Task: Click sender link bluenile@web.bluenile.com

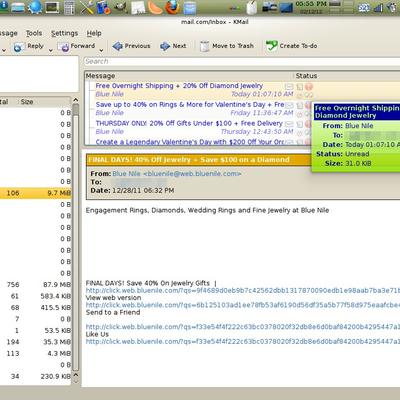Action: 177,174
